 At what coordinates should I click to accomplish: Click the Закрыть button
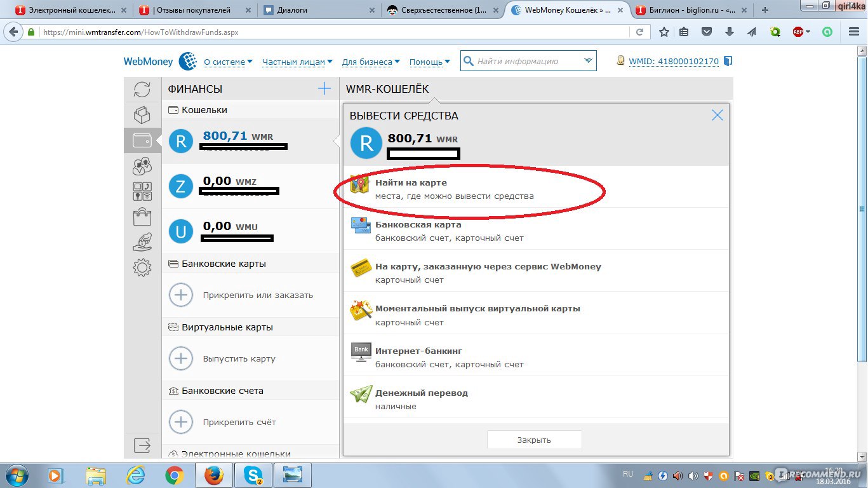pos(534,440)
